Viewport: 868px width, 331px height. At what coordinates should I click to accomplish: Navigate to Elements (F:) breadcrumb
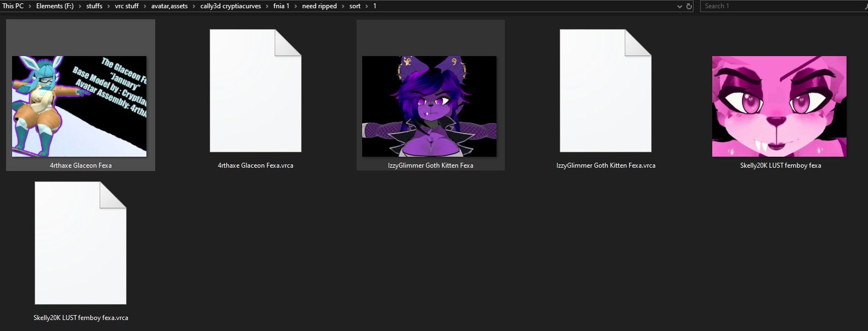click(x=55, y=6)
